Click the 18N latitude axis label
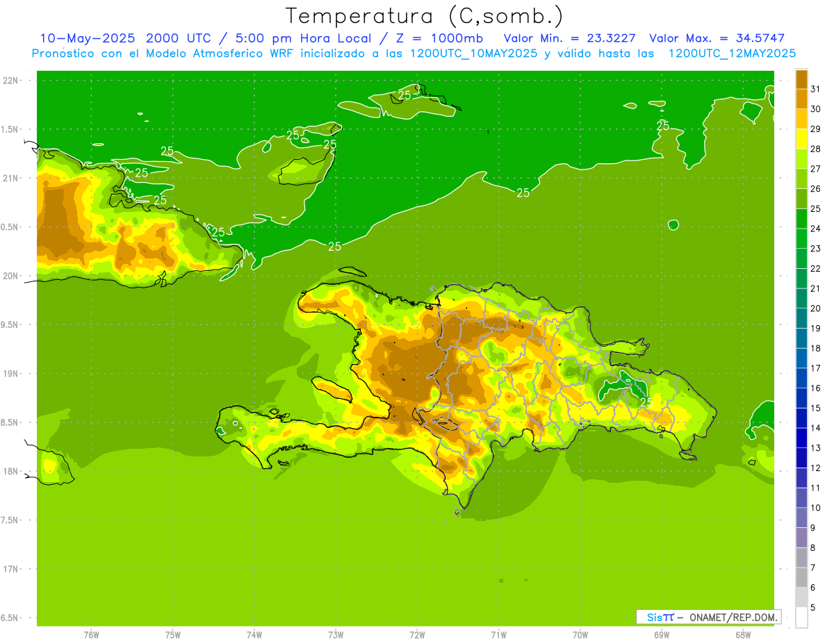The image size is (834, 644). coord(12,471)
